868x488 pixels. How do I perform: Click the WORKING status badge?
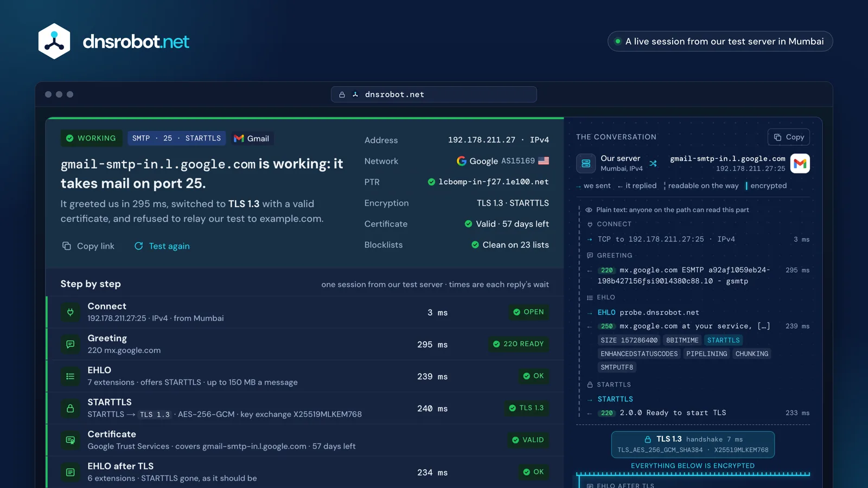pos(91,138)
